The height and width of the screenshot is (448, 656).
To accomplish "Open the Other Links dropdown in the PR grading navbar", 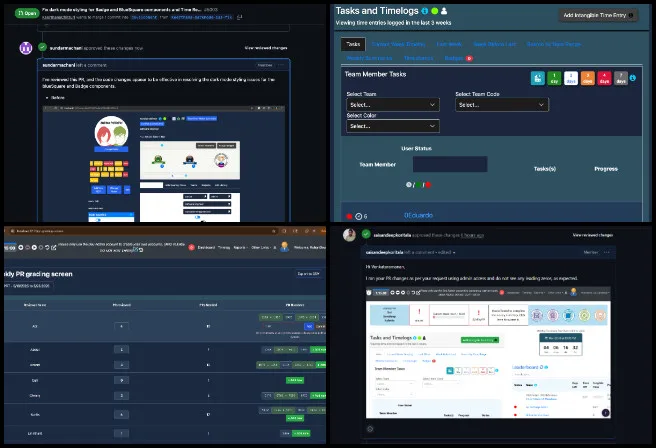I will click(261, 247).
